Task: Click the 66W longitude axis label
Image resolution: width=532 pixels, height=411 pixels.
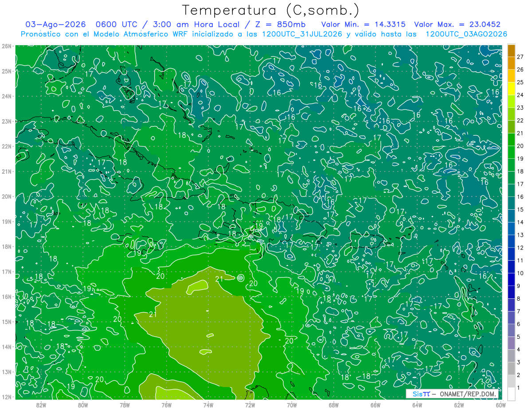Action: click(375, 405)
